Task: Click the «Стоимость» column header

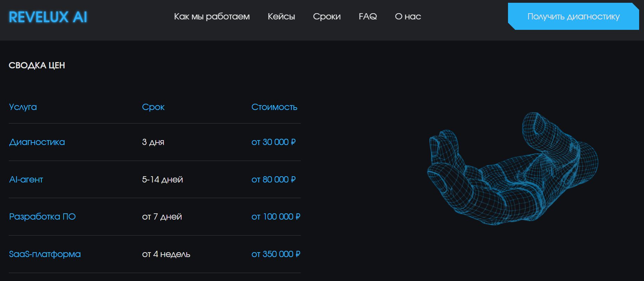Action: [x=274, y=107]
